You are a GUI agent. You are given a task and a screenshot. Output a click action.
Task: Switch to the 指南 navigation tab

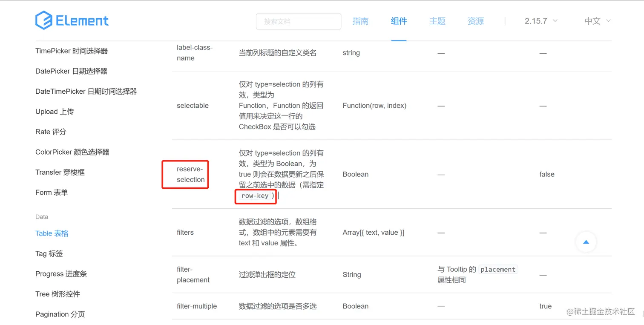point(360,20)
